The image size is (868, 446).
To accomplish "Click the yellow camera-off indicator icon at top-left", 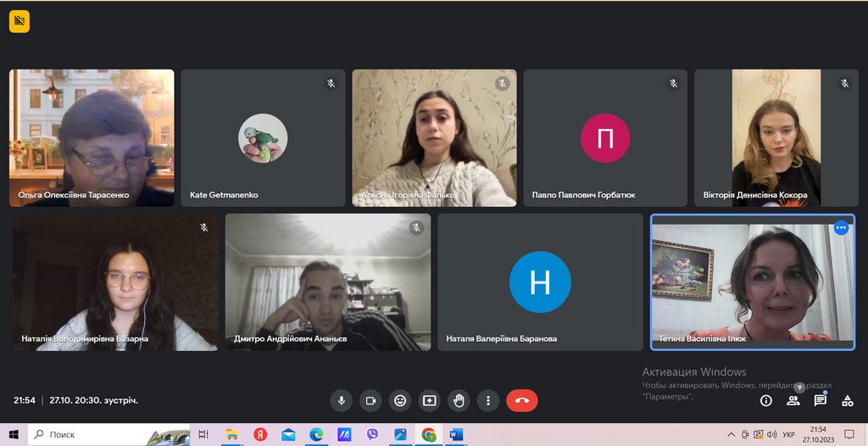I will point(19,21).
